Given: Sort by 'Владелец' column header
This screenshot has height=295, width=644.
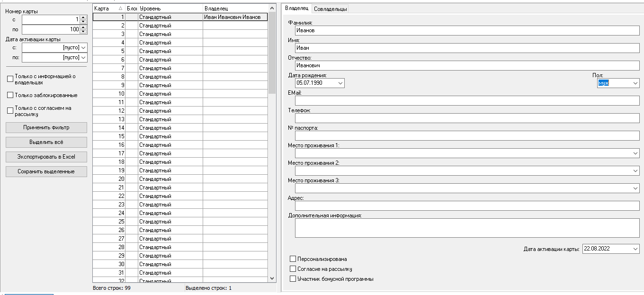Looking at the screenshot, I should [x=235, y=9].
